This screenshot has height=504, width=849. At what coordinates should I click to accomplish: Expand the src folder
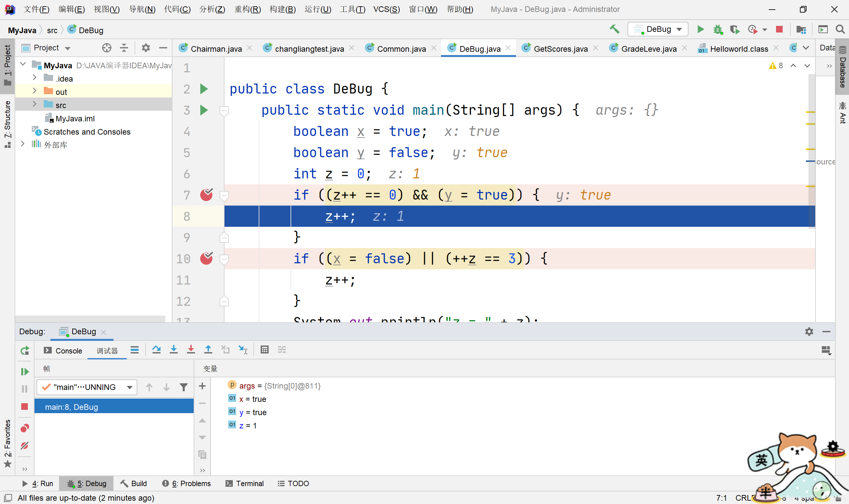point(34,104)
